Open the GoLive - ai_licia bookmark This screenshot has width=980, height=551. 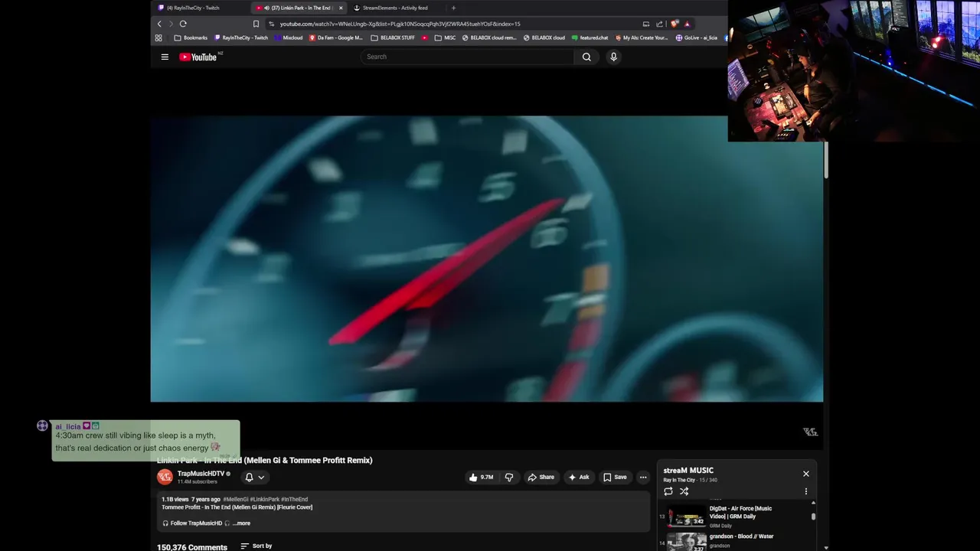pyautogui.click(x=696, y=37)
